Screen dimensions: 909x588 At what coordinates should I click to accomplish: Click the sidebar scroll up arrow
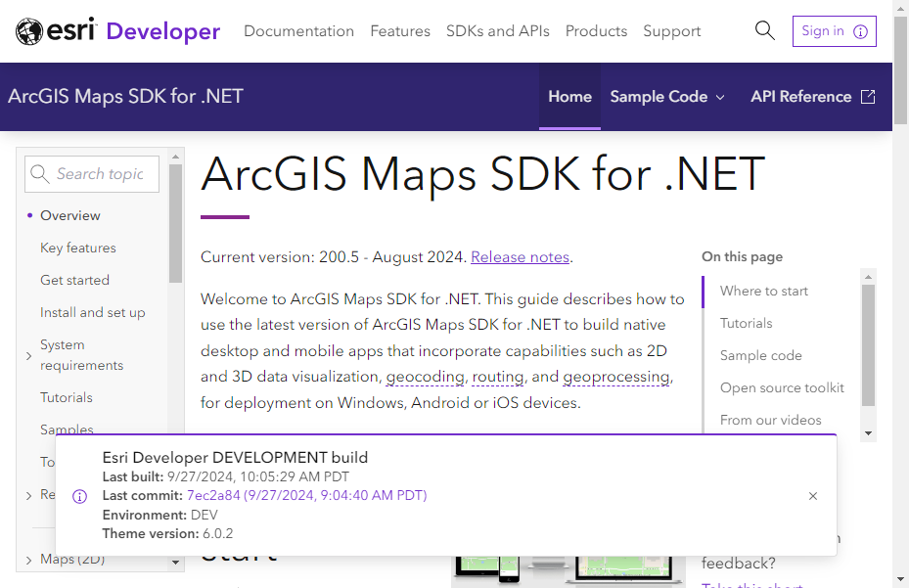coord(176,157)
